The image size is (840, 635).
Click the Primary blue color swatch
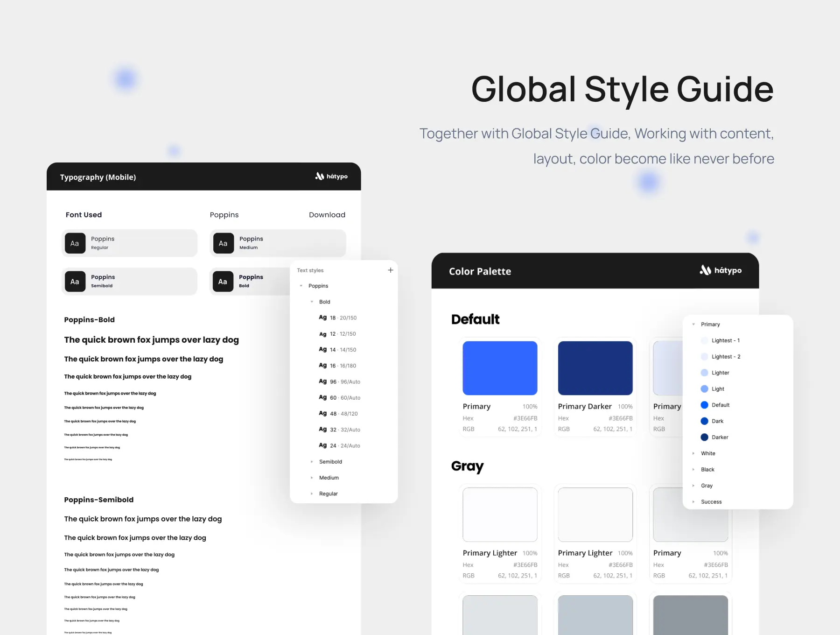pos(500,368)
